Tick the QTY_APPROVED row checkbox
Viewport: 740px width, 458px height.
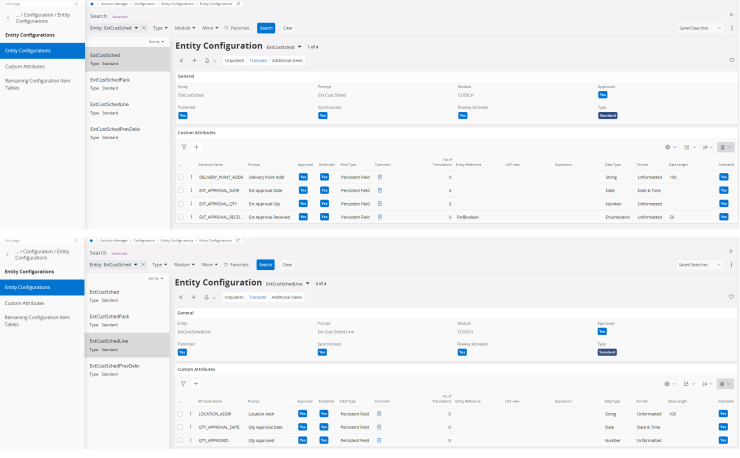pos(181,439)
